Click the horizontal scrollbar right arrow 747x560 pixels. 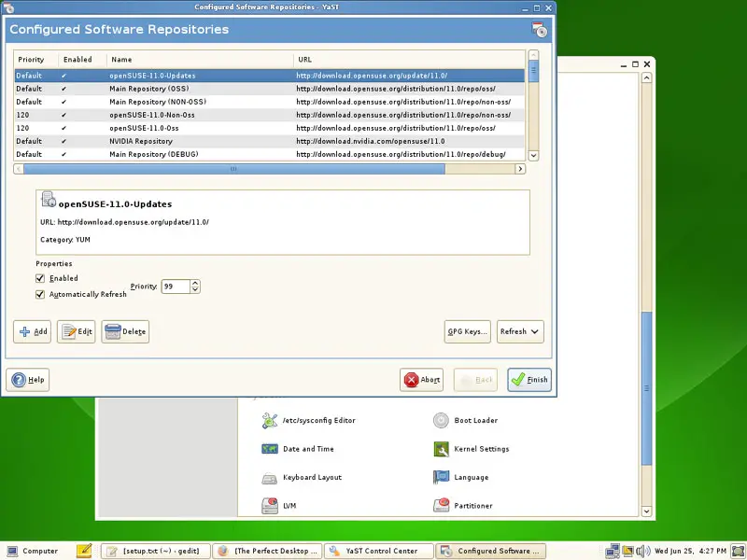pyautogui.click(x=520, y=169)
